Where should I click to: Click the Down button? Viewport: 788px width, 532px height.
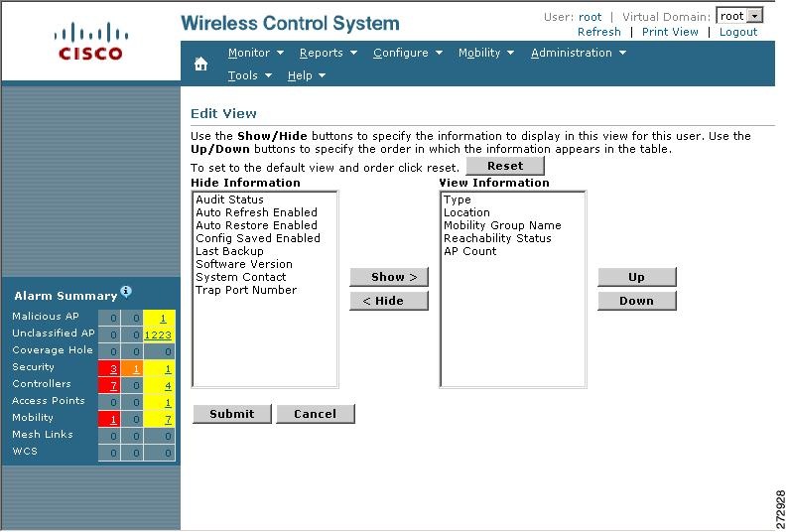(637, 301)
